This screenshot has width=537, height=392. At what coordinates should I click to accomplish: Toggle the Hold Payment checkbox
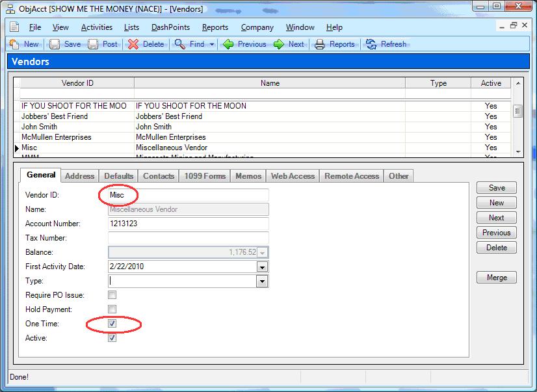click(112, 309)
